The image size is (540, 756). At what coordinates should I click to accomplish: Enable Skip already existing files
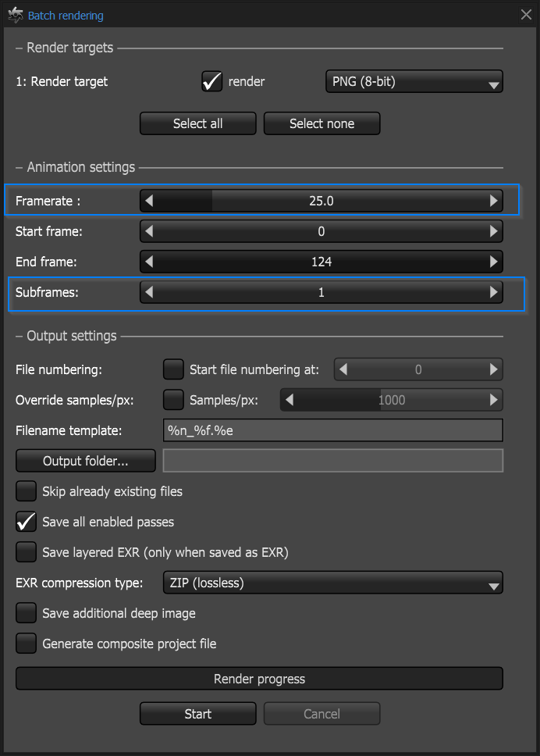pos(27,491)
